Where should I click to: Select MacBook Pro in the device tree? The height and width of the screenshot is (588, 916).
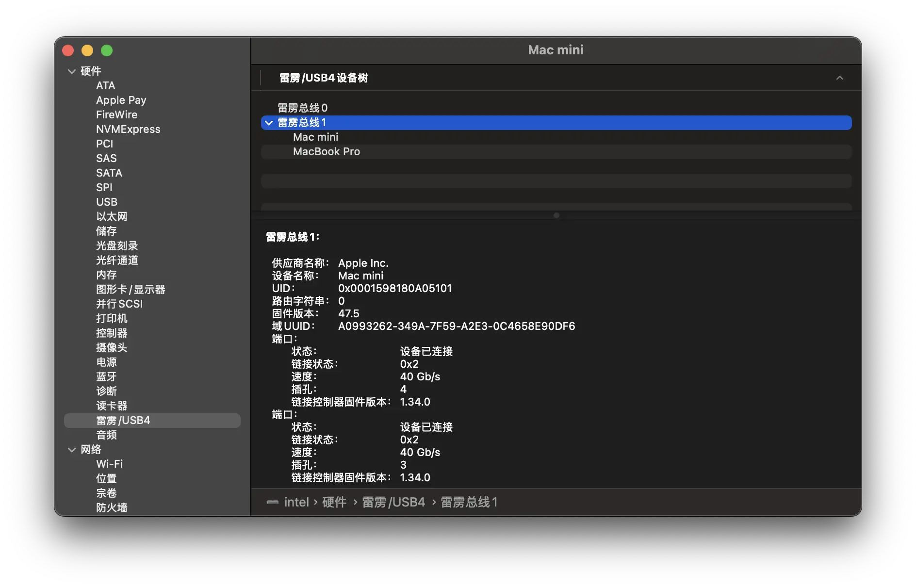tap(326, 151)
